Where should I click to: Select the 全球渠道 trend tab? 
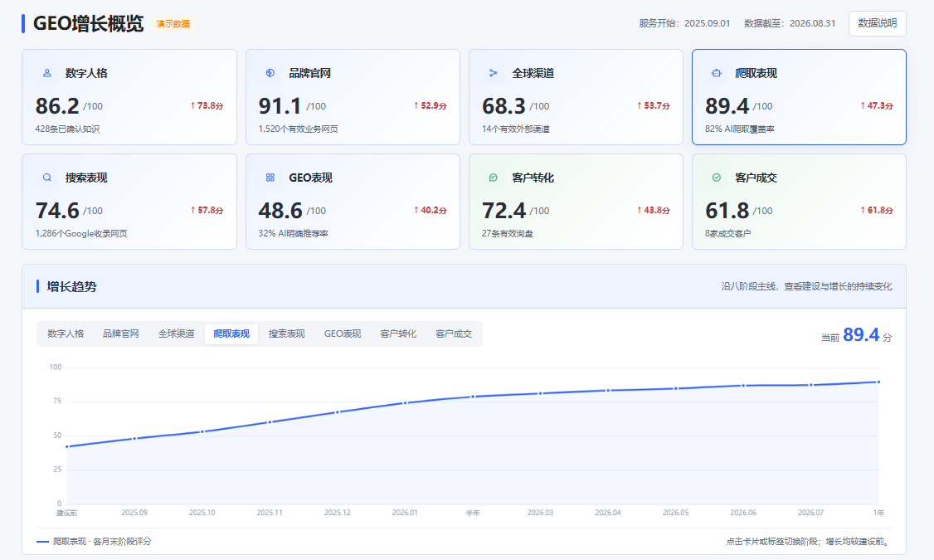[x=177, y=334]
